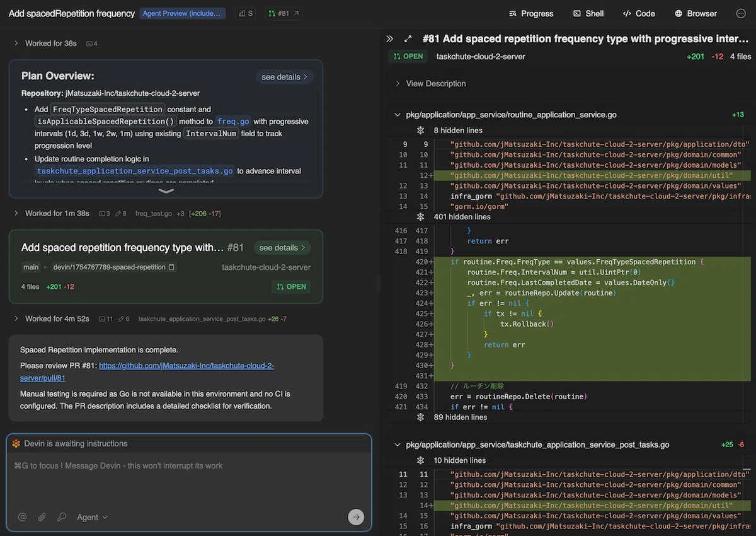Focus the Message Devin input field
756x536 pixels.
[189, 466]
